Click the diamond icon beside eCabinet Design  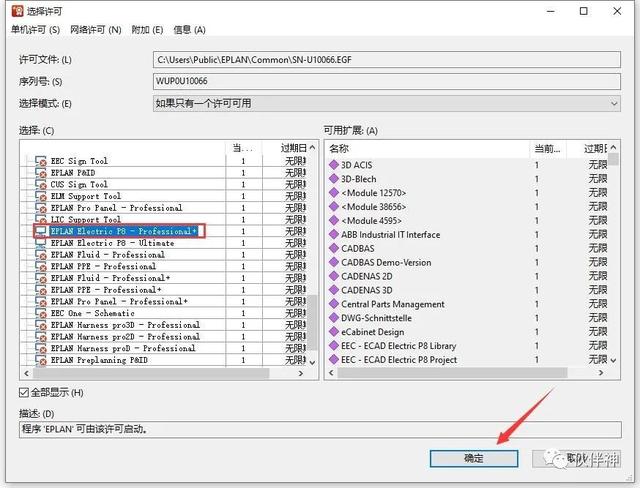[334, 331]
